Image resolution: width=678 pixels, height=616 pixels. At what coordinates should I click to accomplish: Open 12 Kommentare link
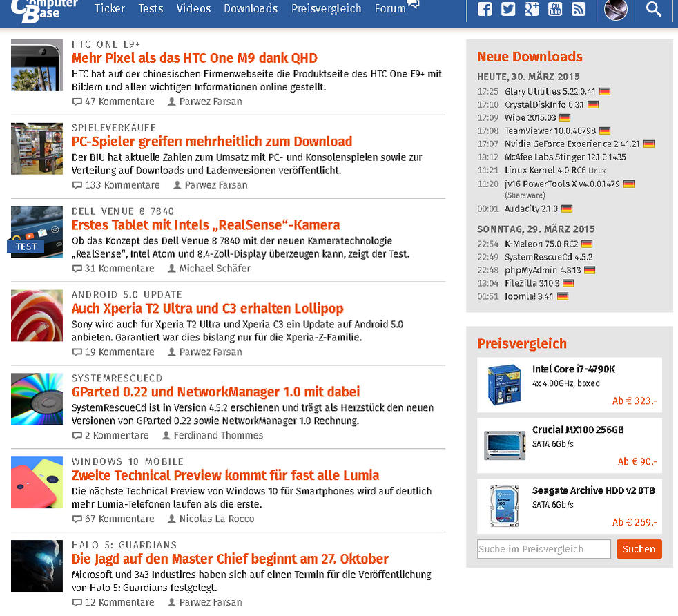[x=113, y=603]
